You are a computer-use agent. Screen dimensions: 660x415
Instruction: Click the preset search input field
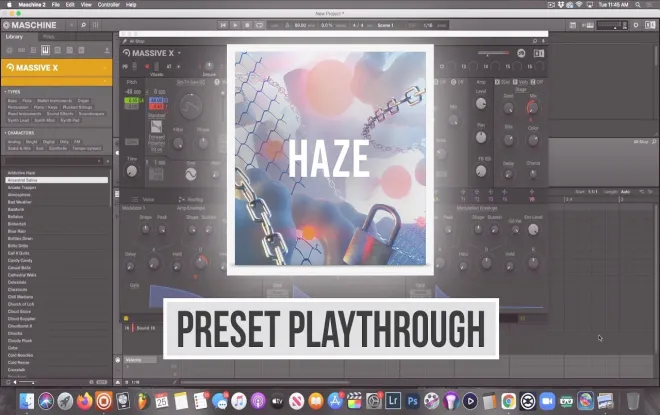pos(52,161)
